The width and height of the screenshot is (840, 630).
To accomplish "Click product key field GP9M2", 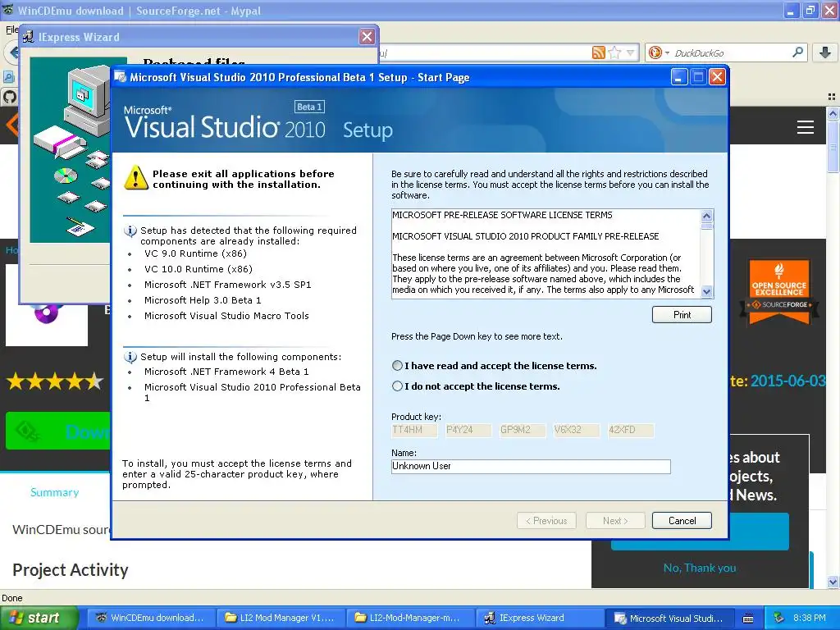I will [523, 430].
